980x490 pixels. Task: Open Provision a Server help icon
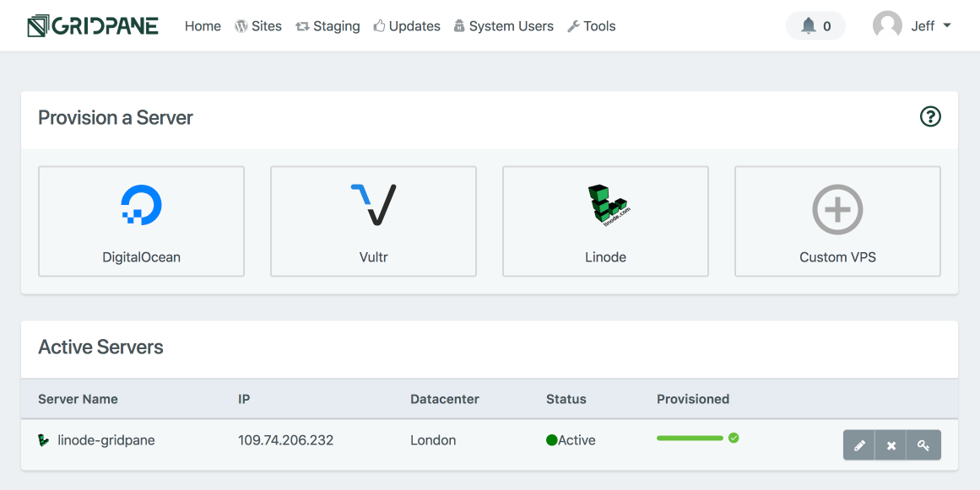[931, 116]
